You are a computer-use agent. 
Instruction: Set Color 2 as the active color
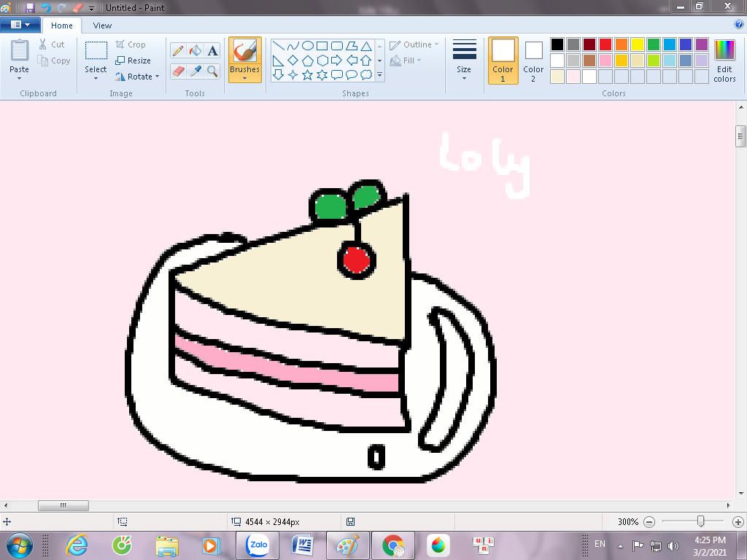[x=533, y=61]
